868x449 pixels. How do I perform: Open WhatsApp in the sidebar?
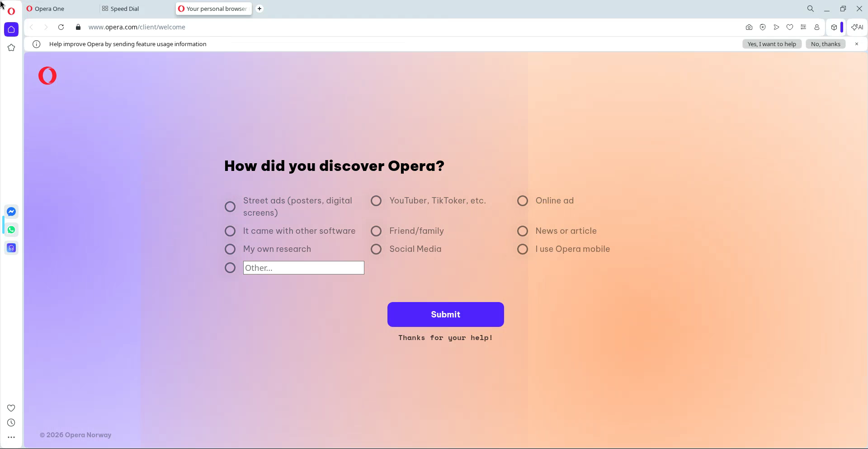pos(11,230)
